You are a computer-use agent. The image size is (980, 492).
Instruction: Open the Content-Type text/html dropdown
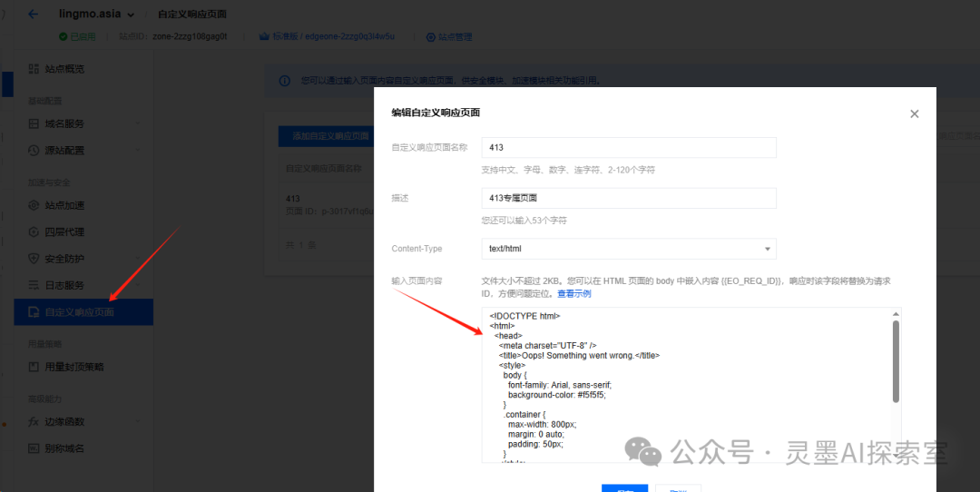(629, 249)
